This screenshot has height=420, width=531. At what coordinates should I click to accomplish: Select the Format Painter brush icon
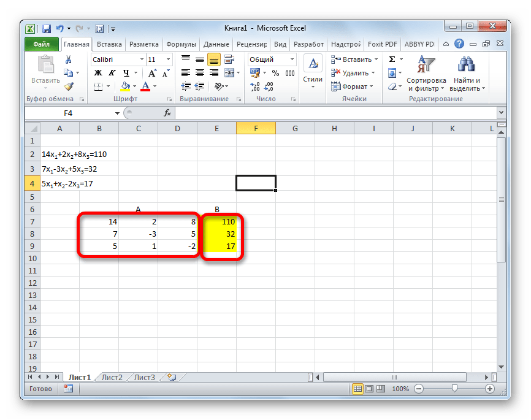point(69,86)
